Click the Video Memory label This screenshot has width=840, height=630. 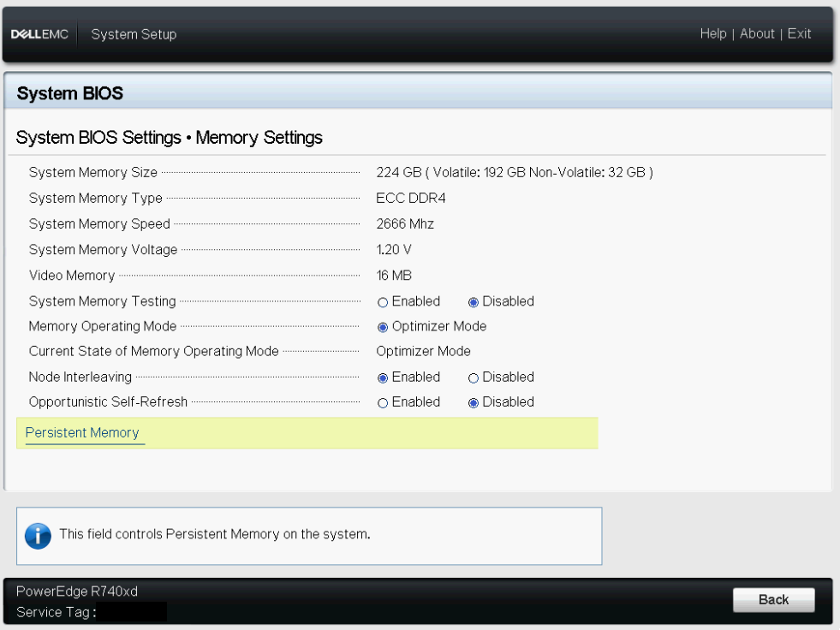click(x=72, y=276)
